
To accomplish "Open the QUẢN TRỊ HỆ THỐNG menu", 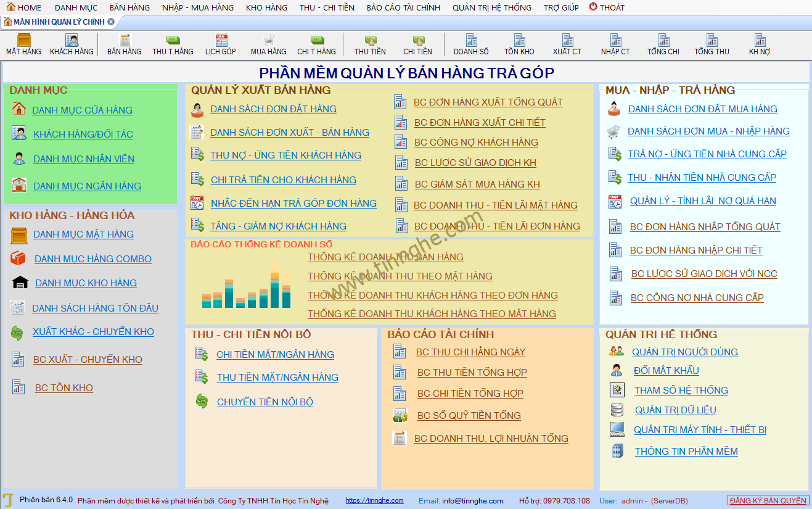I will pyautogui.click(x=491, y=7).
